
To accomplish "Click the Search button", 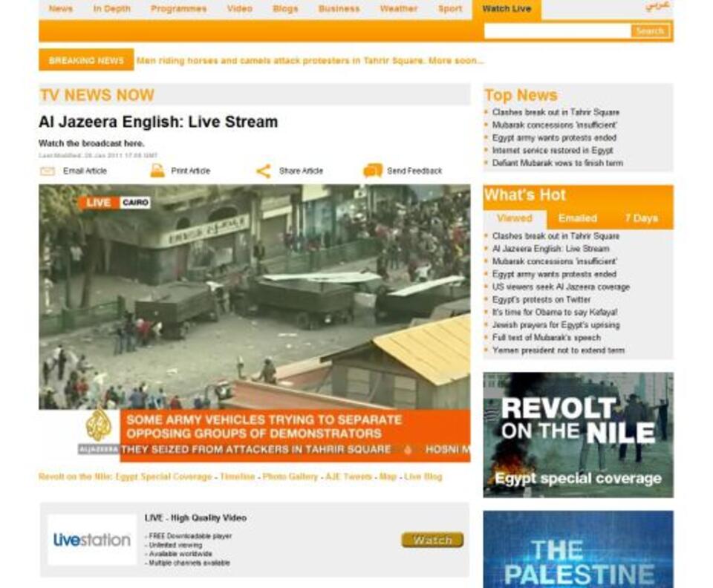I will click(x=650, y=30).
